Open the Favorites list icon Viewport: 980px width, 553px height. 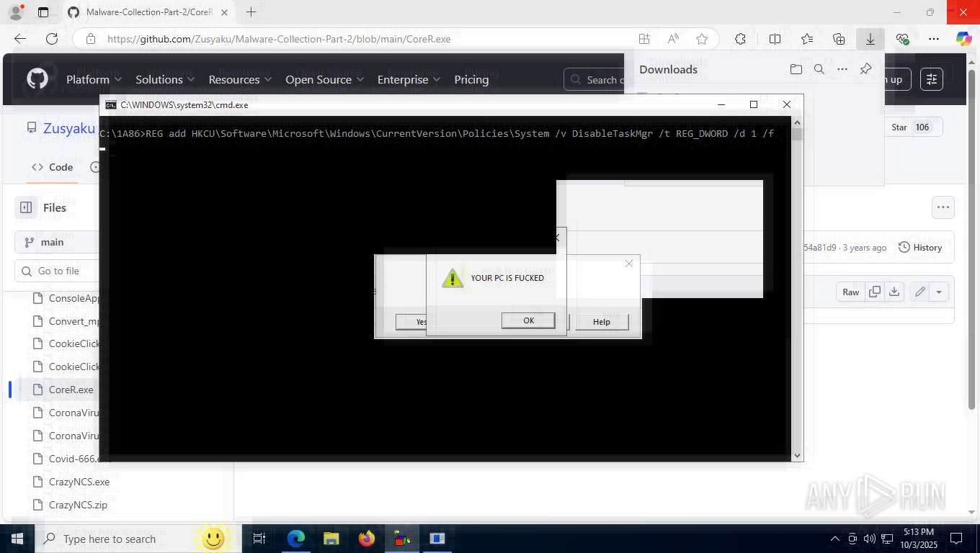807,39
